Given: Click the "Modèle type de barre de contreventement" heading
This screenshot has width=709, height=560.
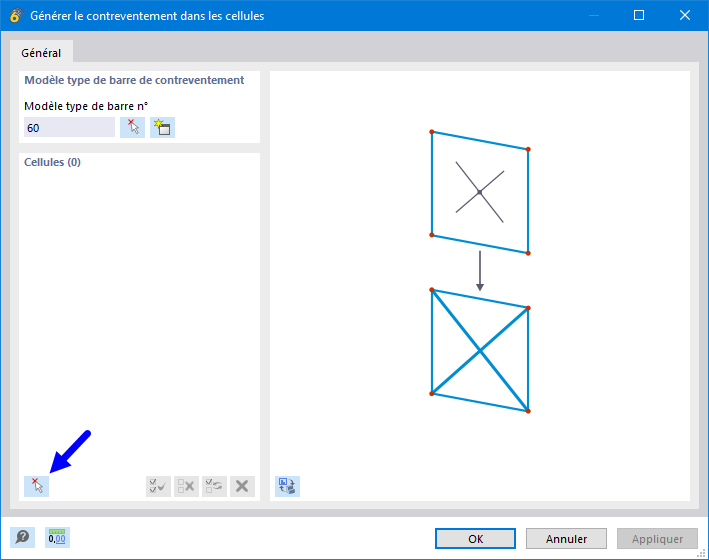Looking at the screenshot, I should [134, 80].
